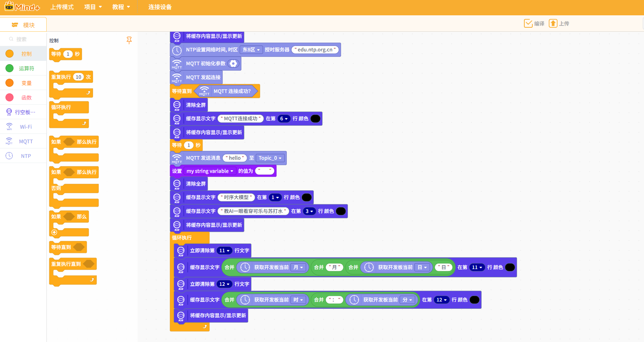
Task: Click the Mind+ logo
Action: click(x=22, y=7)
